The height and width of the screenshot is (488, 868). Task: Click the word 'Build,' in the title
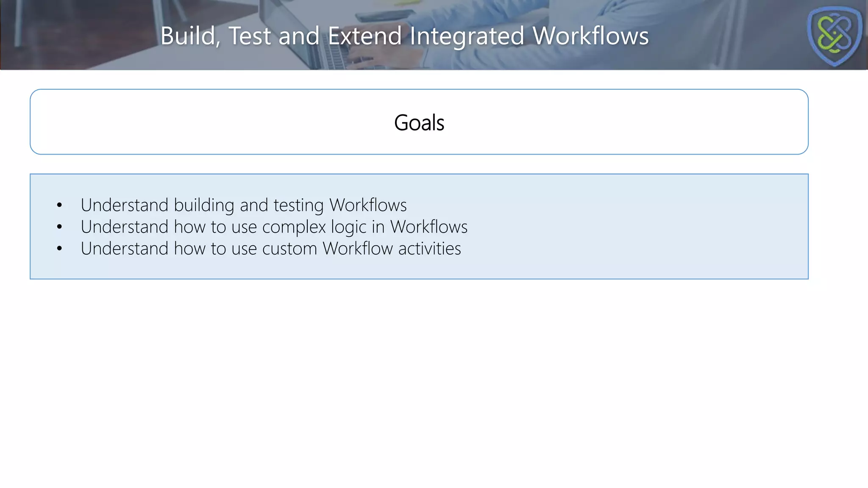point(190,36)
